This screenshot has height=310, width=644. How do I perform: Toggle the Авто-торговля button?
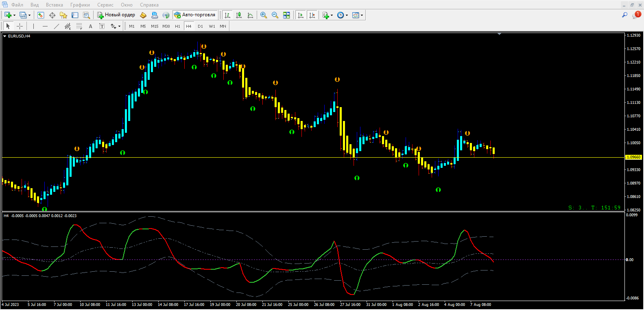[195, 15]
